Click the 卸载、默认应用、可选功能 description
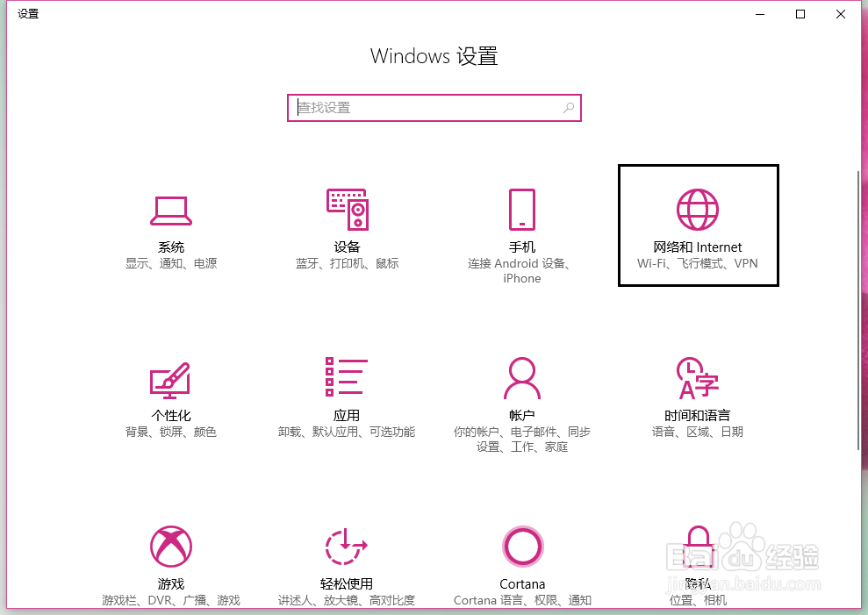Viewport: 868px width, 615px height. tap(347, 432)
